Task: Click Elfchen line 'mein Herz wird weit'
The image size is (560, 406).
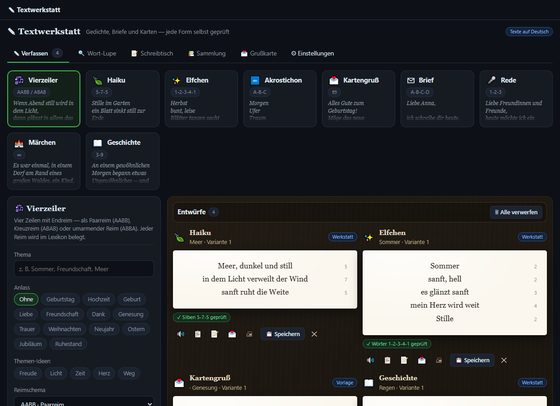Action: (445, 305)
